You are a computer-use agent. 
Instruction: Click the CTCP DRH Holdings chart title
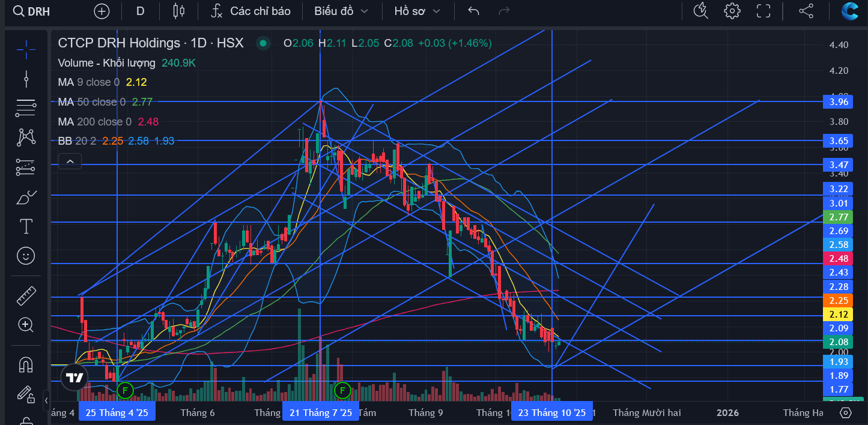(x=151, y=43)
